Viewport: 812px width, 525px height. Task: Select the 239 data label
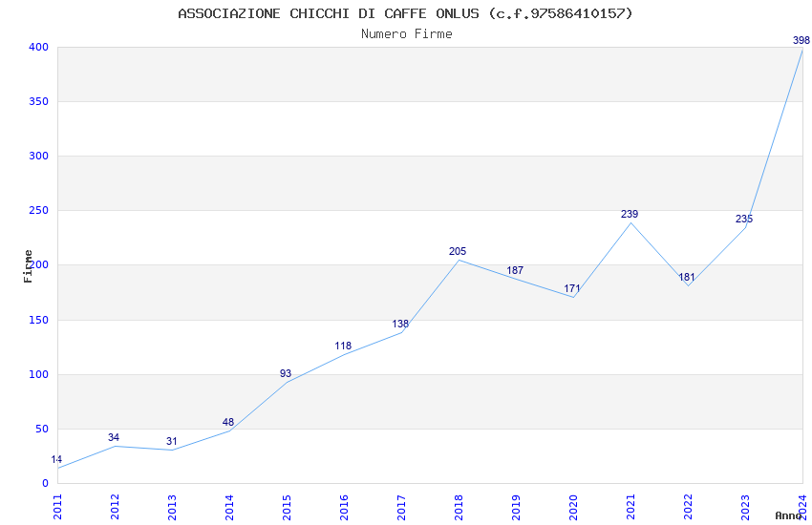click(630, 214)
